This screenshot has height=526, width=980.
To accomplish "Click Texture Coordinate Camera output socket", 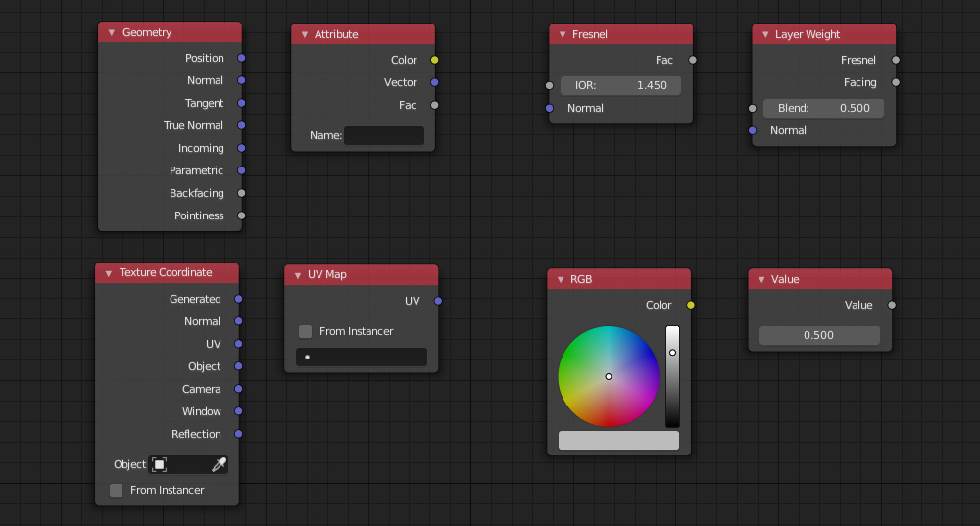I will tap(238, 389).
